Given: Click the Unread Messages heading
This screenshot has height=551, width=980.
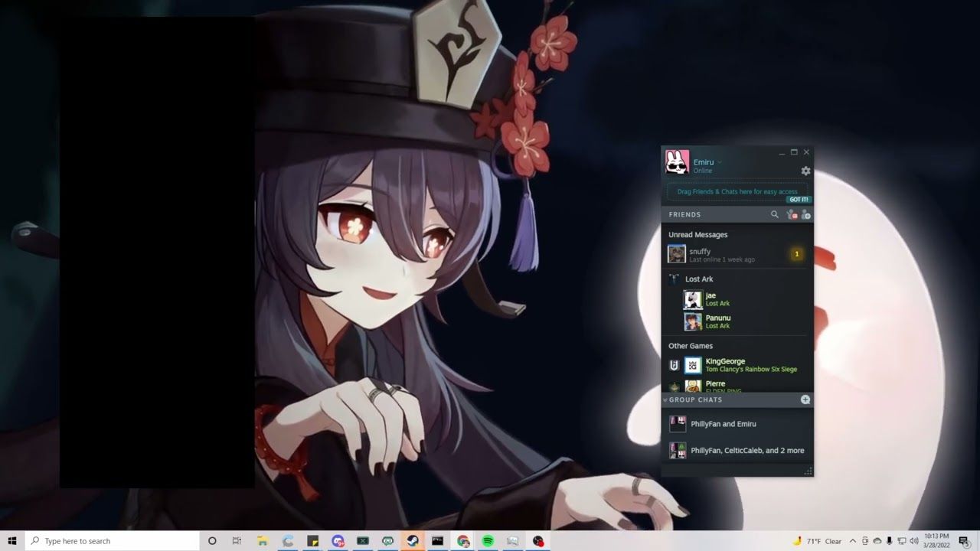Looking at the screenshot, I should pos(697,235).
